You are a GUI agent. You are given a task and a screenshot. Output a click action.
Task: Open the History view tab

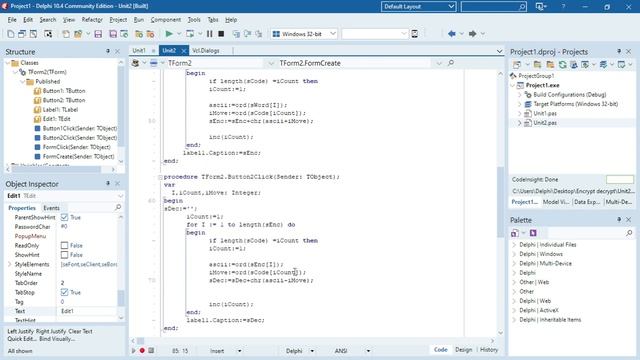489,350
